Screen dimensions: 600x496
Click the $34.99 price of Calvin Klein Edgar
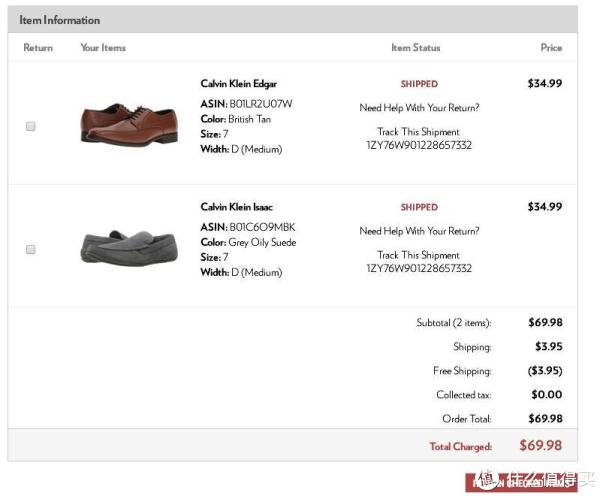[x=545, y=83]
